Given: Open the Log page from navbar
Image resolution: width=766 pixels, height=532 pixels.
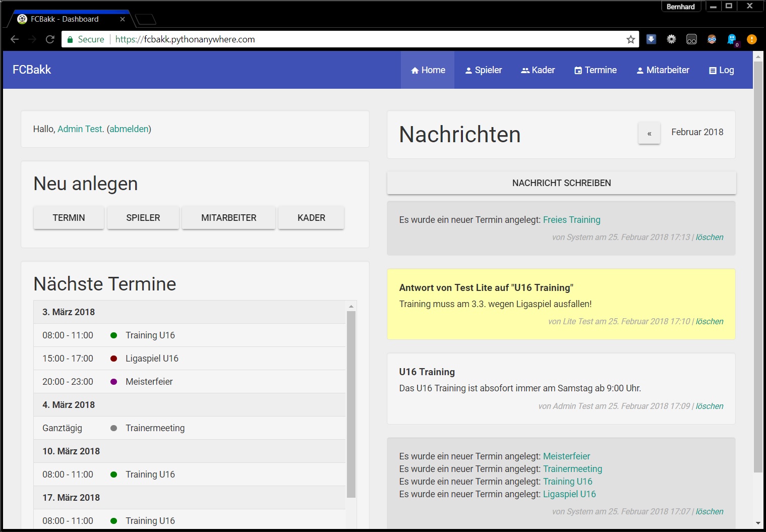Looking at the screenshot, I should 721,70.
